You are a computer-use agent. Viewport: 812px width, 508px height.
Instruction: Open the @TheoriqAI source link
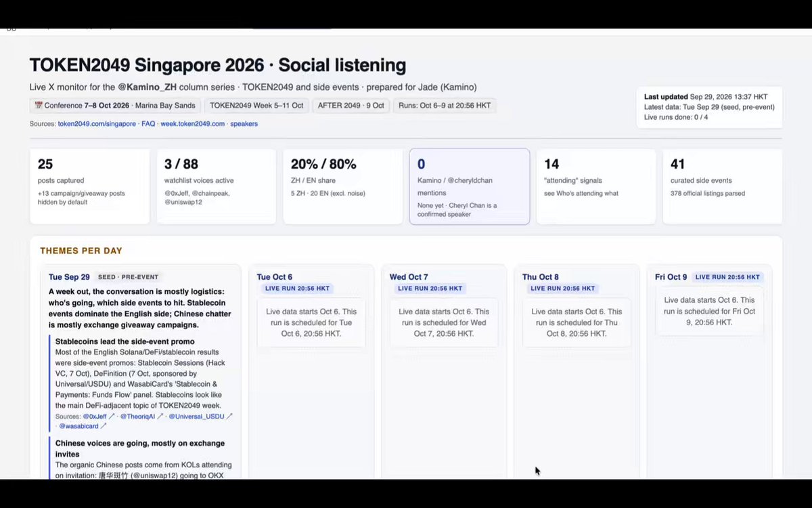pos(142,417)
